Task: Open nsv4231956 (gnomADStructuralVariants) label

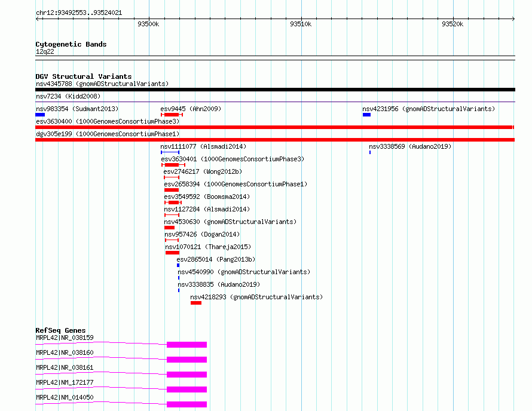Action: point(429,109)
